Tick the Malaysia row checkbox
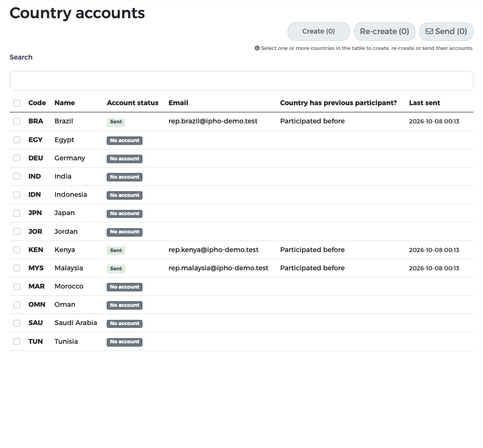The width and height of the screenshot is (483, 448). pos(17,268)
